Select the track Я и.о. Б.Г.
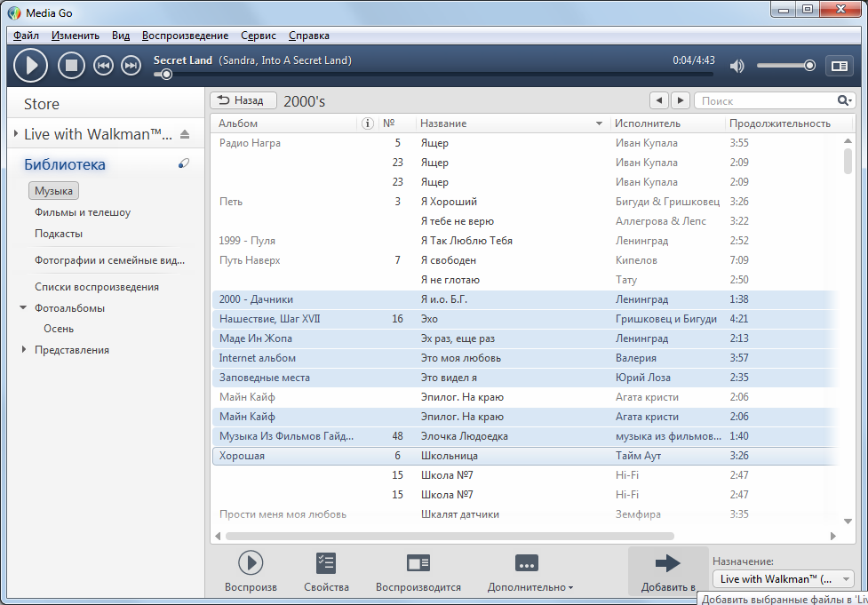Screen dimensions: 868x605 tap(444, 299)
